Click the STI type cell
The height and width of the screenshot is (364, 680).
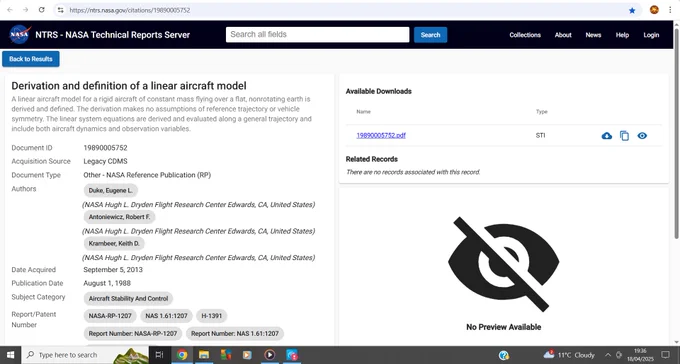(x=540, y=136)
